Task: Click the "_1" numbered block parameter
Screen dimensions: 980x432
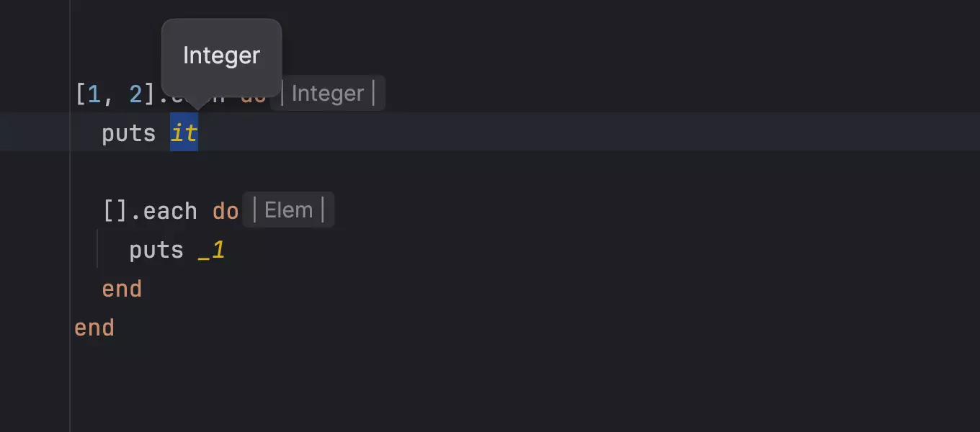Action: pos(211,250)
